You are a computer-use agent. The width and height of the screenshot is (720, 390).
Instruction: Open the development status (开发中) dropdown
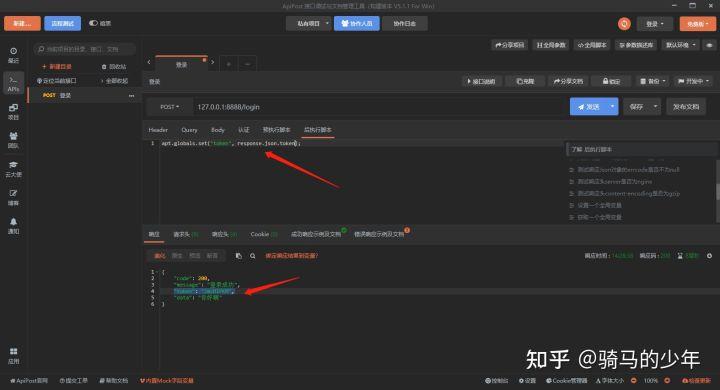693,81
